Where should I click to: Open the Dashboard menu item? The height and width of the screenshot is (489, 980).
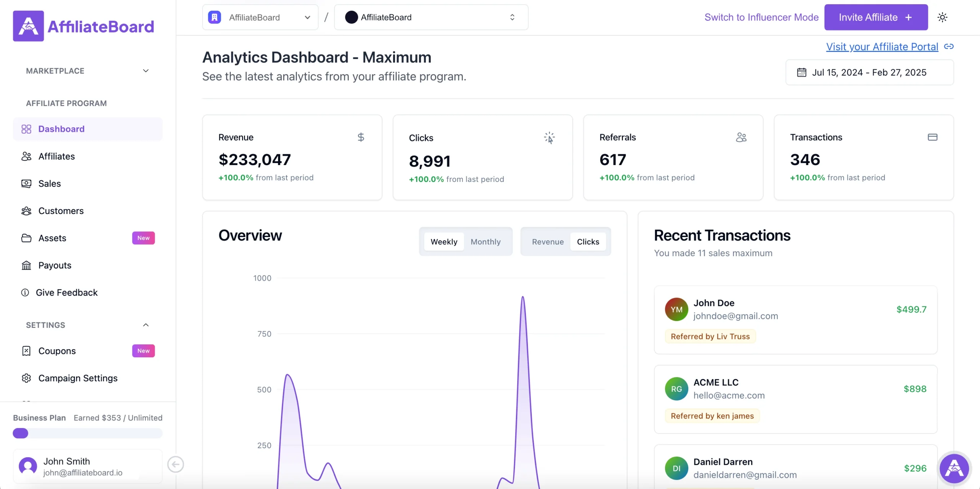point(88,129)
